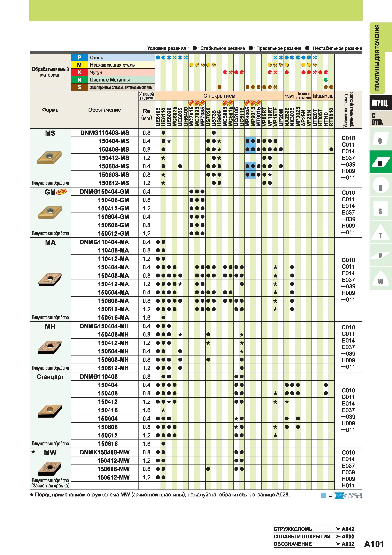Click the Предельное резание legend symbol

click(x=251, y=48)
